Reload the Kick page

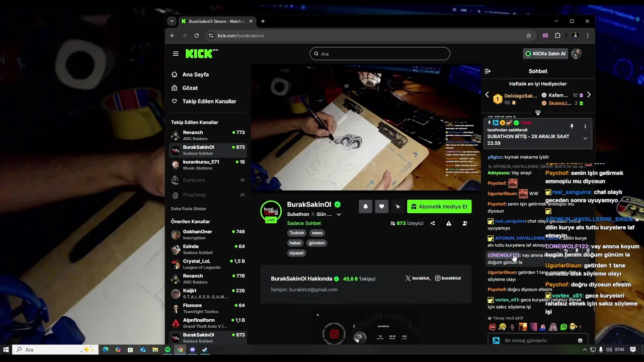tap(196, 36)
